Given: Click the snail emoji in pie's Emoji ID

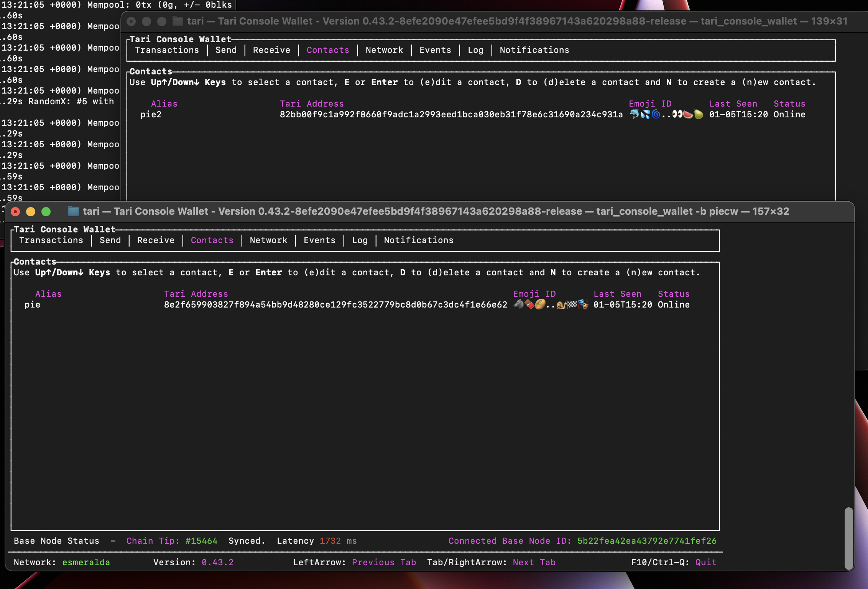Looking at the screenshot, I should pos(561,304).
